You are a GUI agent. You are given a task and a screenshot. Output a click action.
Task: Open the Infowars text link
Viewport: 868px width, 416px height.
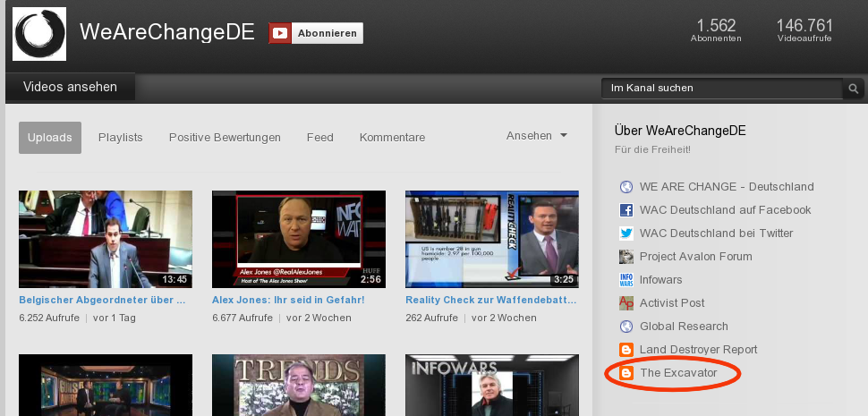661,280
